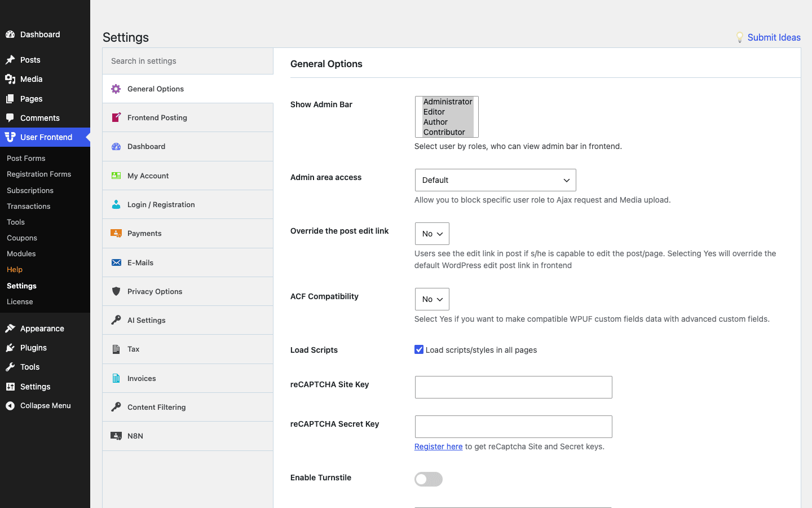Viewport: 812px width, 508px height.
Task: Click the Comments bubble icon
Action: click(10, 118)
